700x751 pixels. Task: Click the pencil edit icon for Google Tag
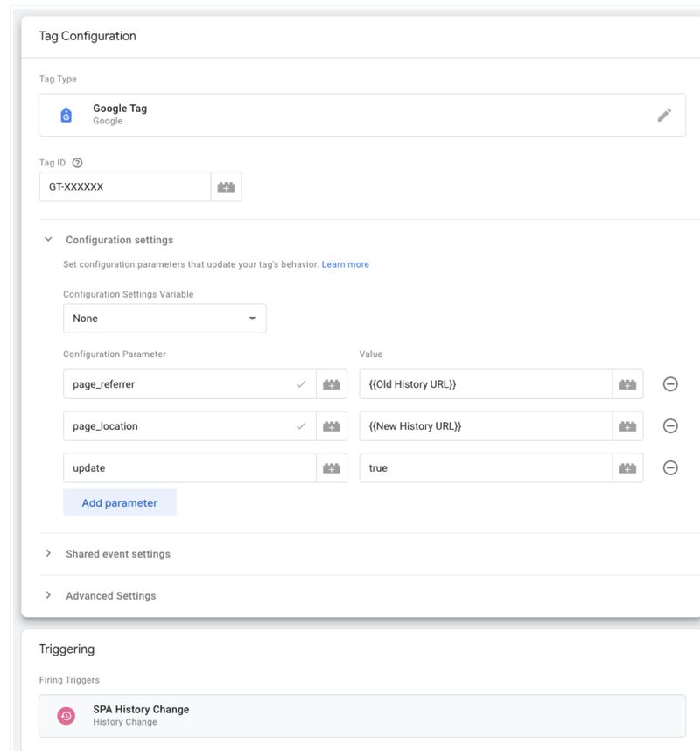click(x=664, y=115)
